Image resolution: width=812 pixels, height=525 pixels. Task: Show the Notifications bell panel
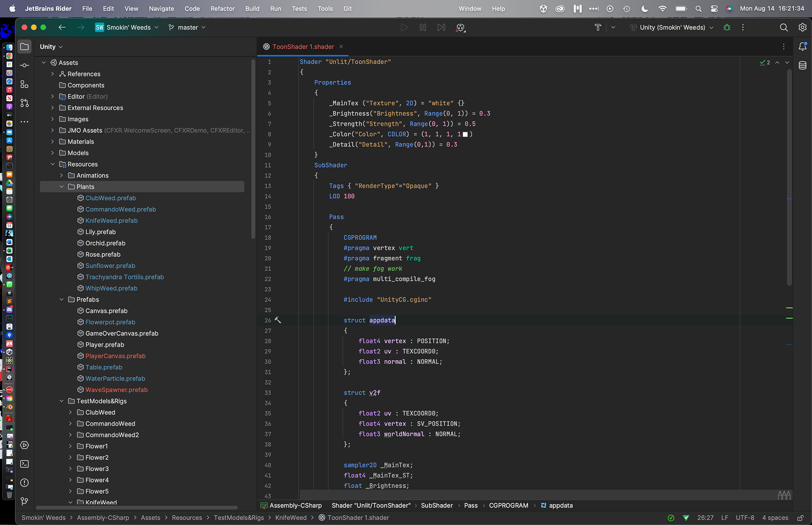tap(802, 47)
